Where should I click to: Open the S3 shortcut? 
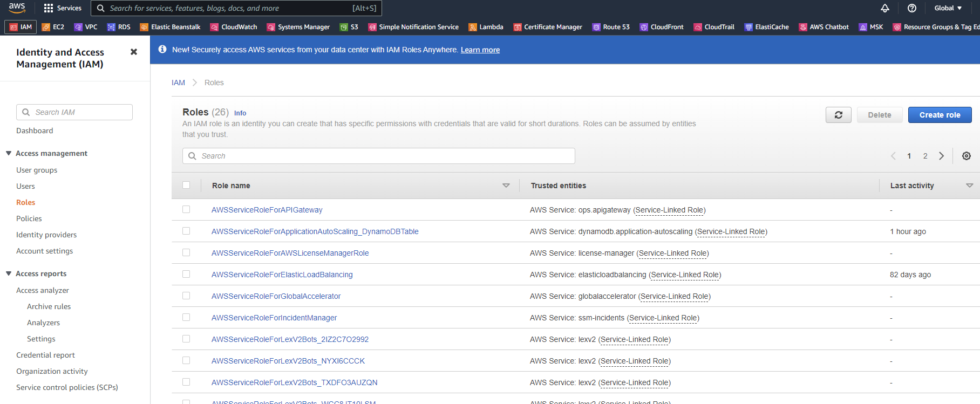tap(349, 27)
